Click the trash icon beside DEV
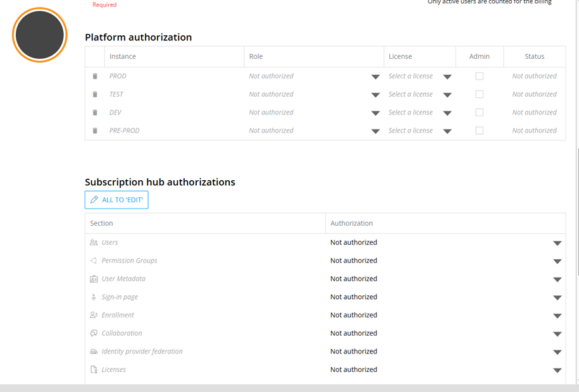The image size is (579, 392). click(95, 113)
